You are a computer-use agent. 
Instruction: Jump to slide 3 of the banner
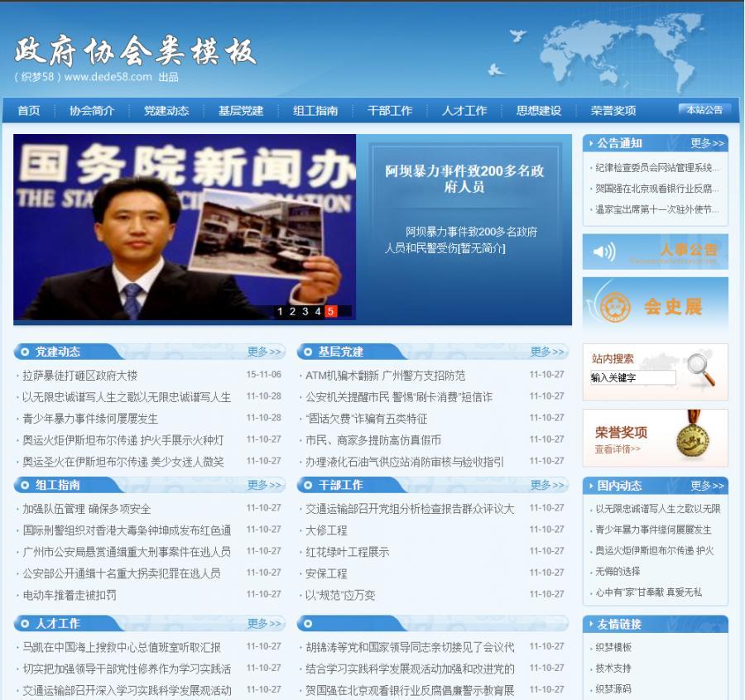(x=305, y=312)
